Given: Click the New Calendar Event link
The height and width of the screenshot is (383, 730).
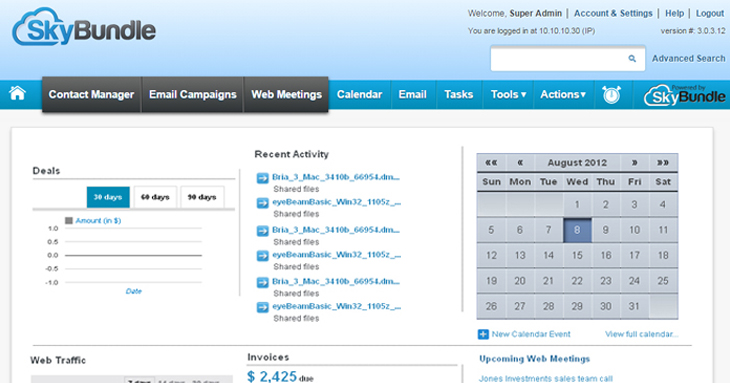Looking at the screenshot, I should [x=531, y=334].
